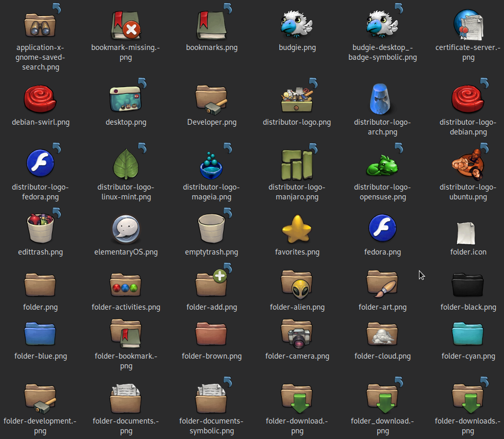The width and height of the screenshot is (504, 439).
Task: Click the elementaryOS.png speech bubble icon
Action: tap(126, 229)
